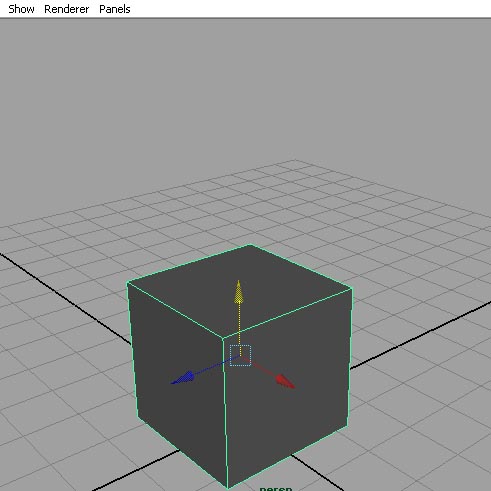This screenshot has height=491, width=491.
Task: Click the red X-axis move arrow
Action: tap(286, 381)
